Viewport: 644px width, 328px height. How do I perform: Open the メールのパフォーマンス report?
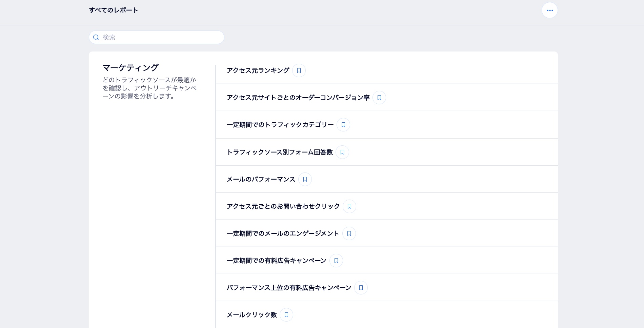(x=261, y=179)
